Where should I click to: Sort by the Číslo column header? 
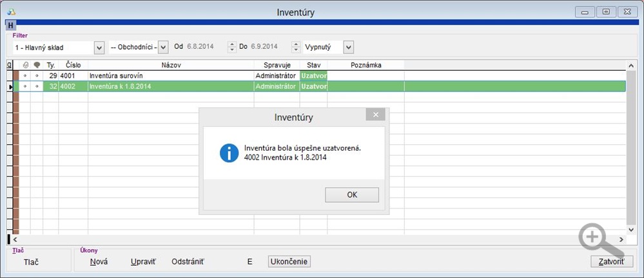point(73,65)
